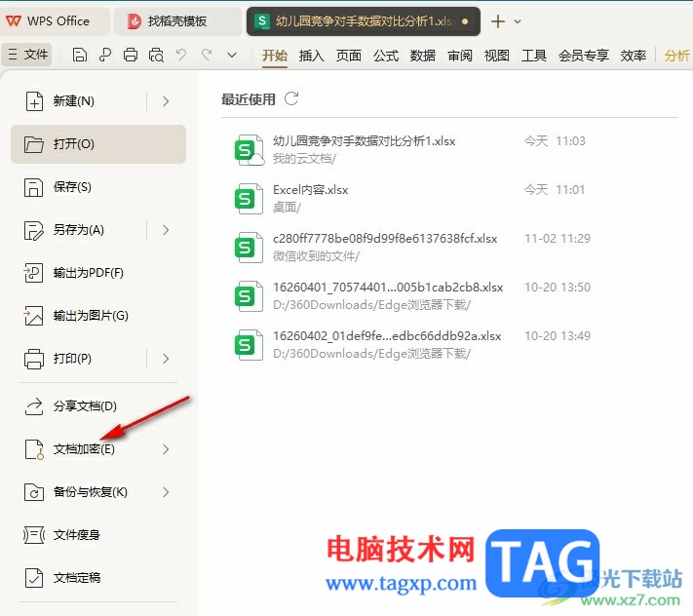Open the 视图 ribbon tab

coord(497,56)
